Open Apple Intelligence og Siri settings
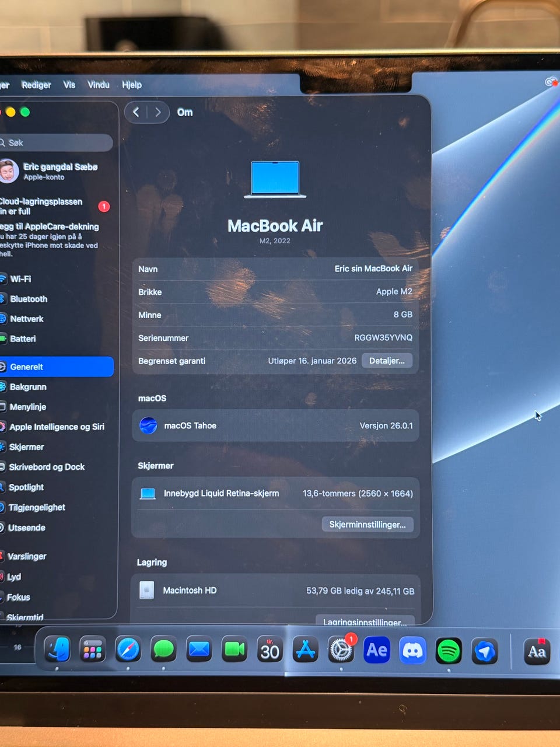This screenshot has height=747, width=560. 57,427
